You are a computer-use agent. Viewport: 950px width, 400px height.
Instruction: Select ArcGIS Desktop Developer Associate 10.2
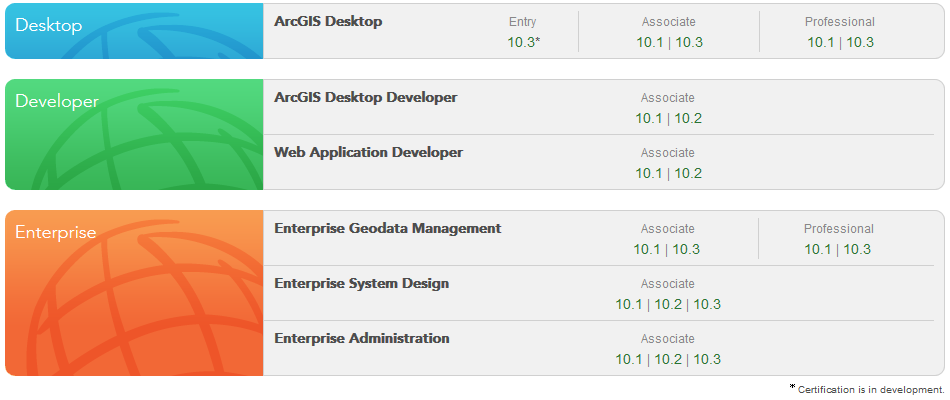(688, 118)
